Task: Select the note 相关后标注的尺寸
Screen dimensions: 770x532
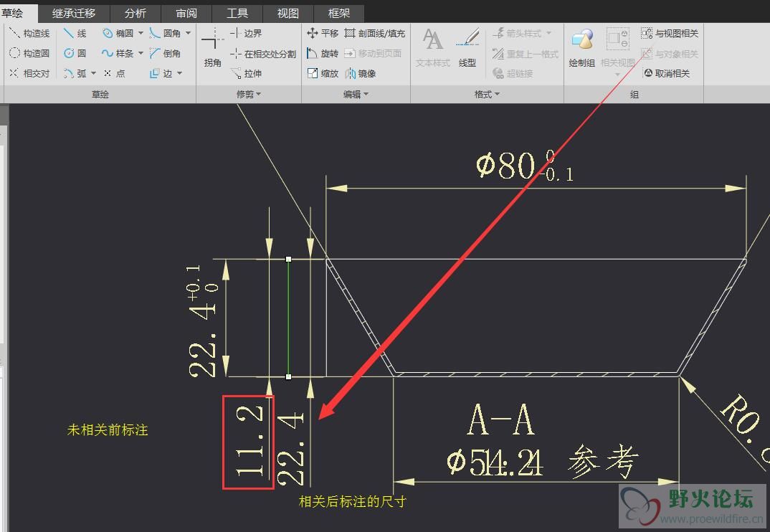Action: (x=352, y=502)
